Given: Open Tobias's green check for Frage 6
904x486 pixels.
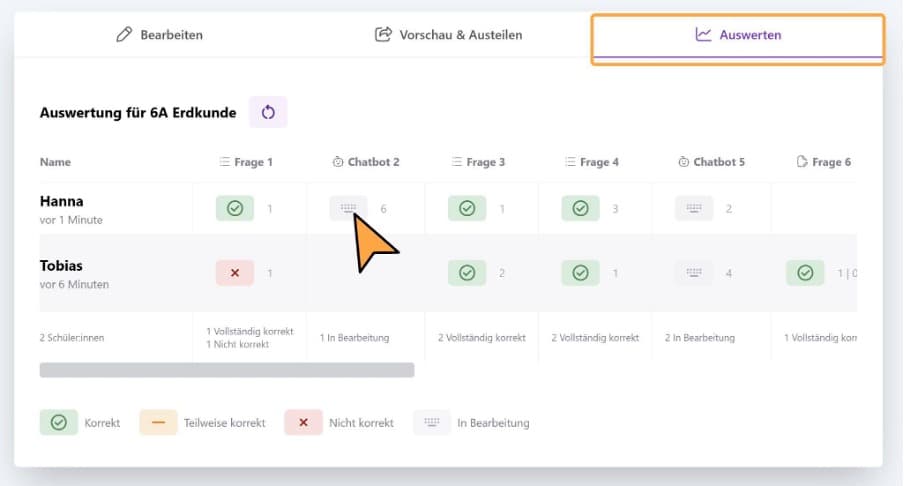Looking at the screenshot, I should click(805, 273).
